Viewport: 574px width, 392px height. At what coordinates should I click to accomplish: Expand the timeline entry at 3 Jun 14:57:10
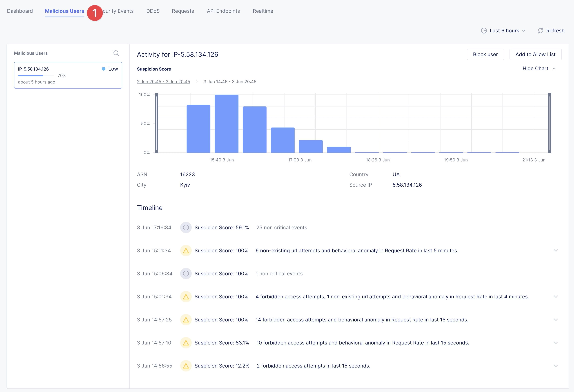coord(556,342)
